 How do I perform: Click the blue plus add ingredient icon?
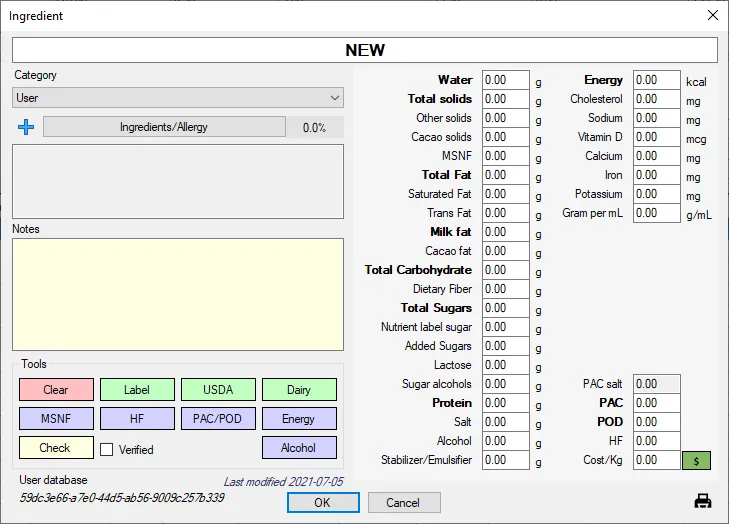coord(26,127)
